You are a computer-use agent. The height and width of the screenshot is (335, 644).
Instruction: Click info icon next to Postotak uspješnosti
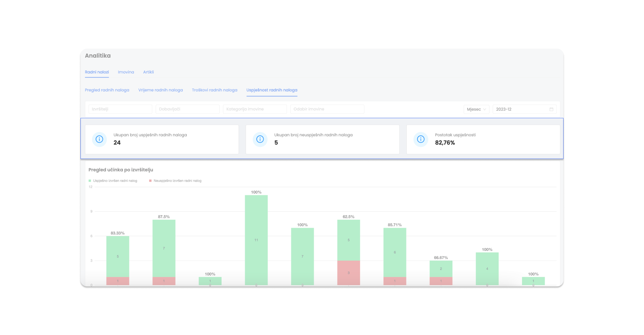pyautogui.click(x=420, y=139)
